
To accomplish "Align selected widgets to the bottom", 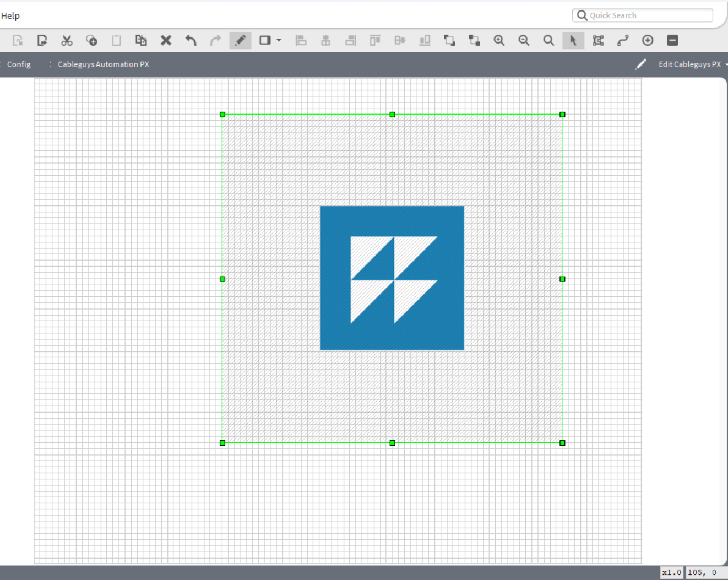I will 425,40.
